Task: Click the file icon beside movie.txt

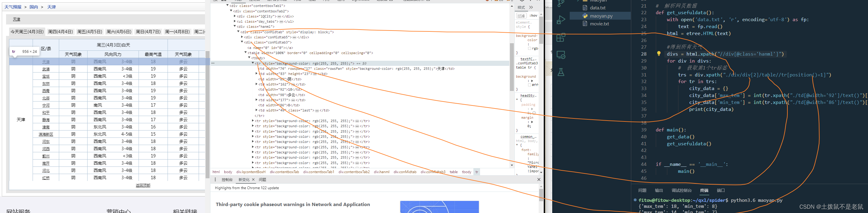Action: pos(585,24)
